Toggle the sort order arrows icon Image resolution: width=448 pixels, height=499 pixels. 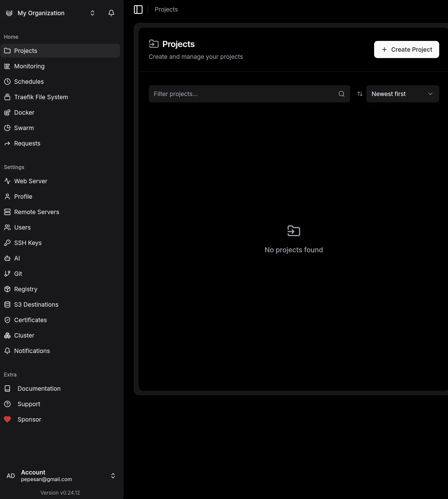(x=360, y=94)
